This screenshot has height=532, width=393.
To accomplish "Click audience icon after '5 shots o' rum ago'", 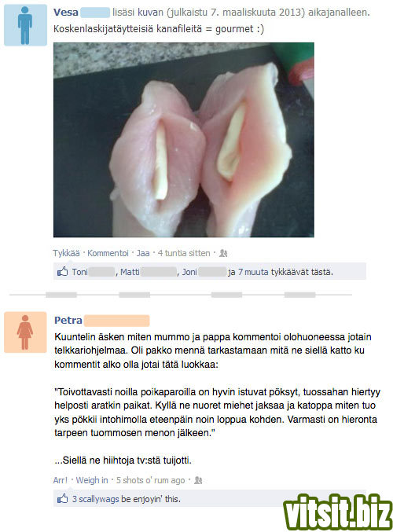I will click(x=198, y=480).
